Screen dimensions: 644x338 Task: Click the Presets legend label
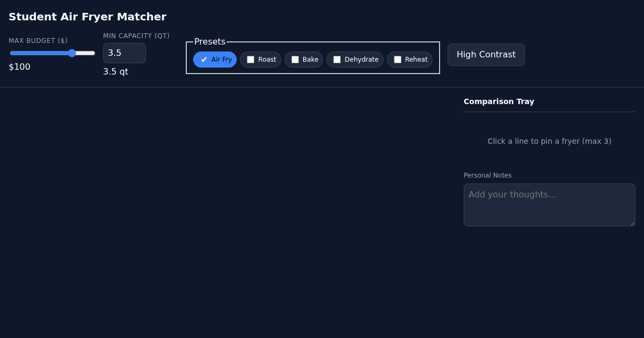coord(210,41)
